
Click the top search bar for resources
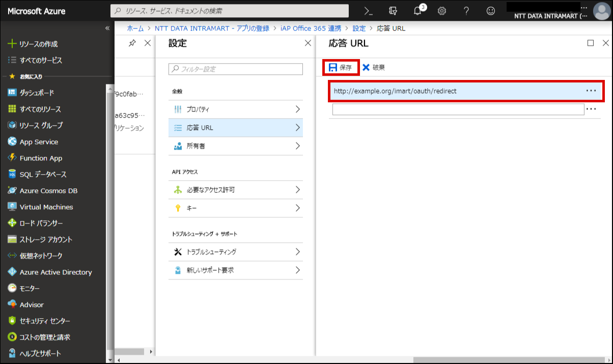[230, 11]
